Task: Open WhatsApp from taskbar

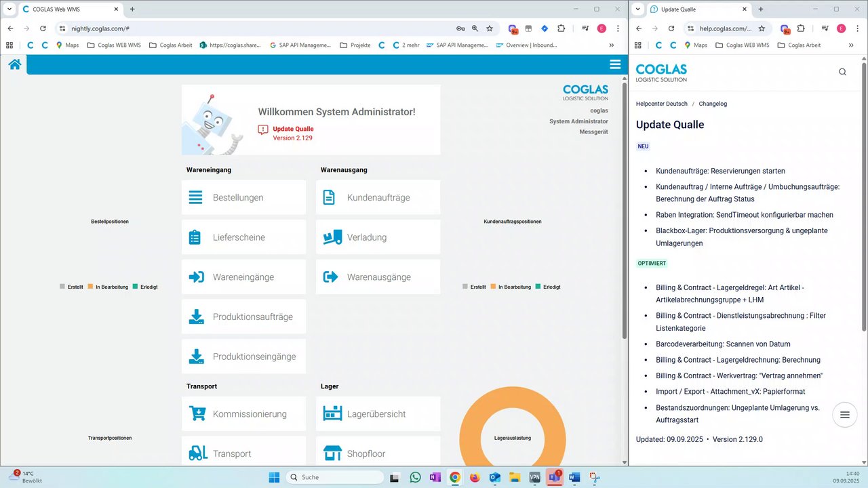Action: 415,477
